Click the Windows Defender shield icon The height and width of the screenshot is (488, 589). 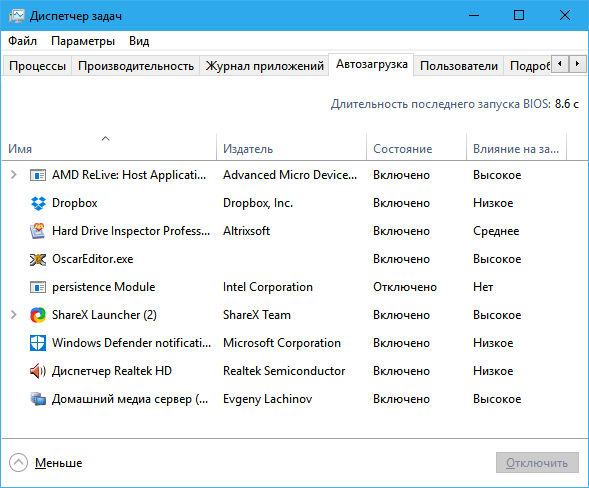tap(38, 343)
